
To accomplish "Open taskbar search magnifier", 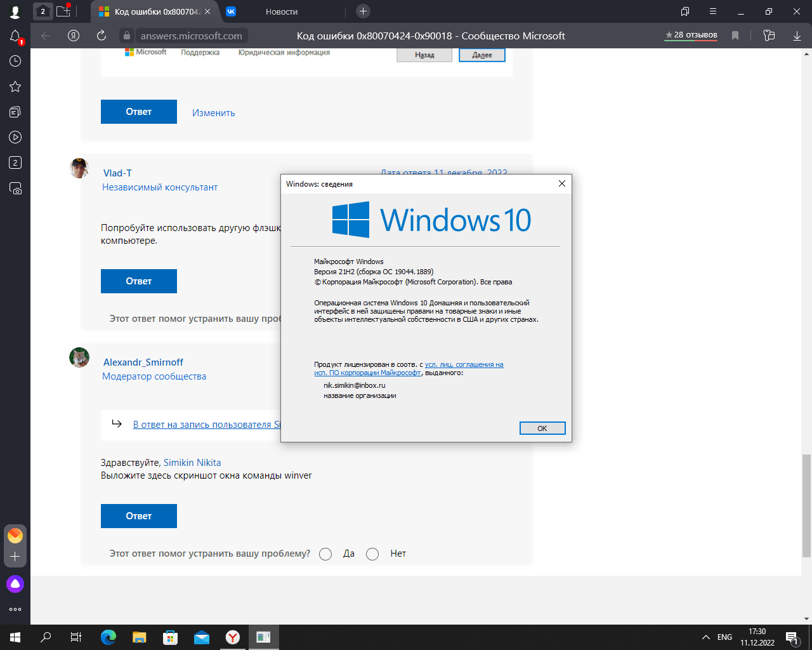I will (46, 637).
